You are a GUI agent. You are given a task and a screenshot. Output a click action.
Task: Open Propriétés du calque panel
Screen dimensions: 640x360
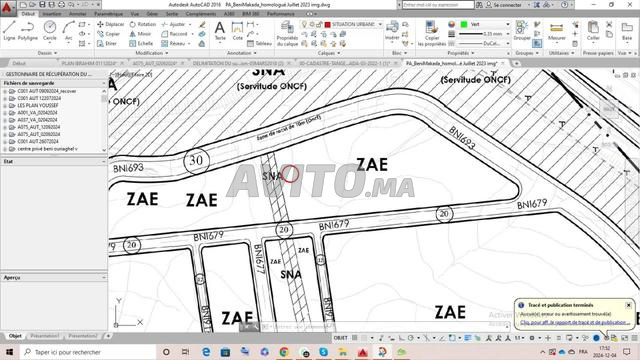(287, 33)
